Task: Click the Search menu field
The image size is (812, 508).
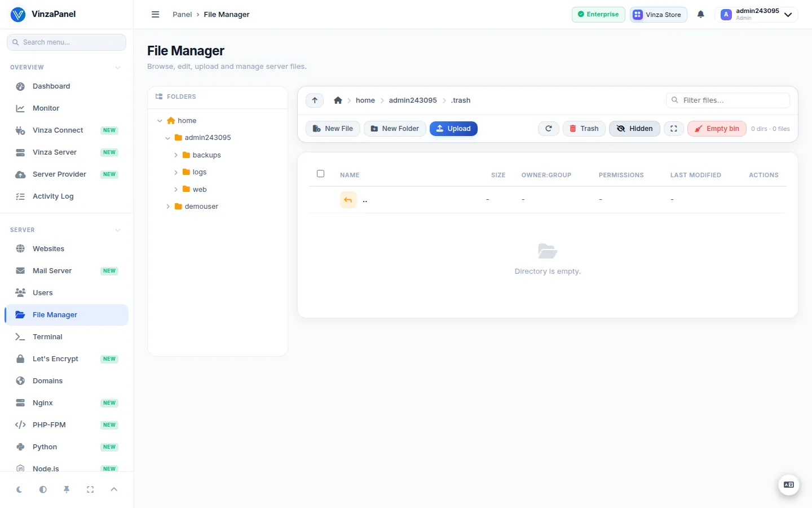Action: [x=67, y=42]
